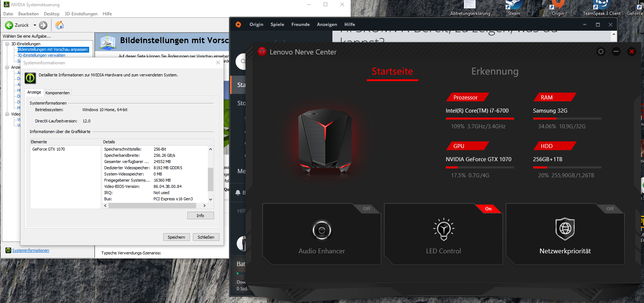644x303 pixels.
Task: Collapse the Video tree node
Action: (x=7, y=114)
